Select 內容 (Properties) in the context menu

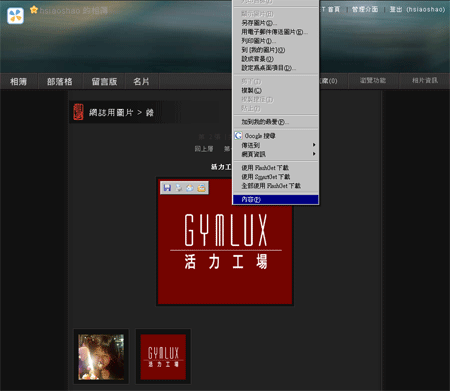275,199
